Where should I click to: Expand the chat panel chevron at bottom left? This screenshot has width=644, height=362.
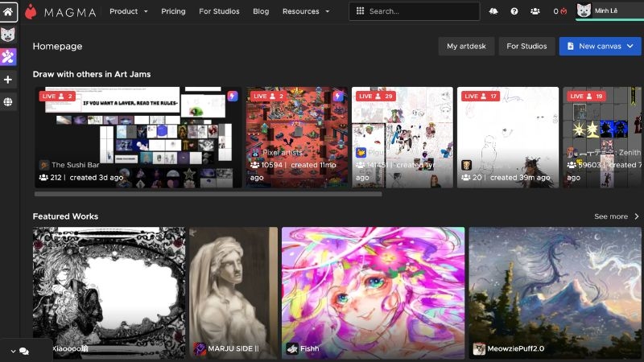(x=13, y=352)
